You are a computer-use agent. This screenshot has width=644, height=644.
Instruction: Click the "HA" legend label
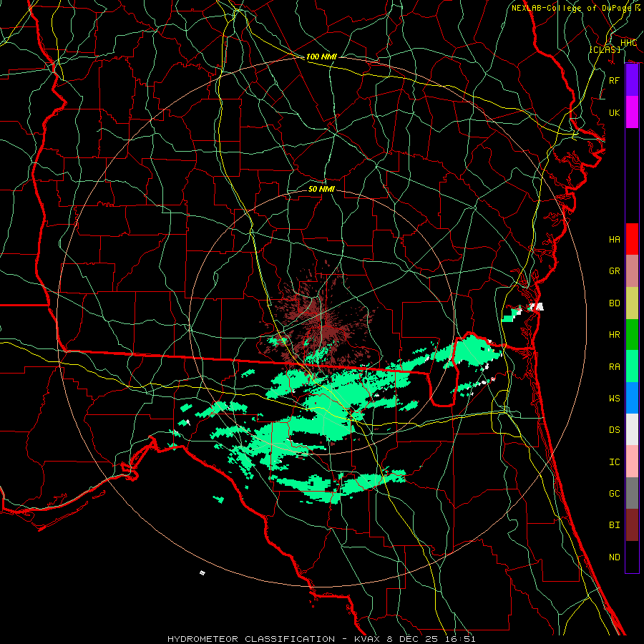click(x=615, y=240)
